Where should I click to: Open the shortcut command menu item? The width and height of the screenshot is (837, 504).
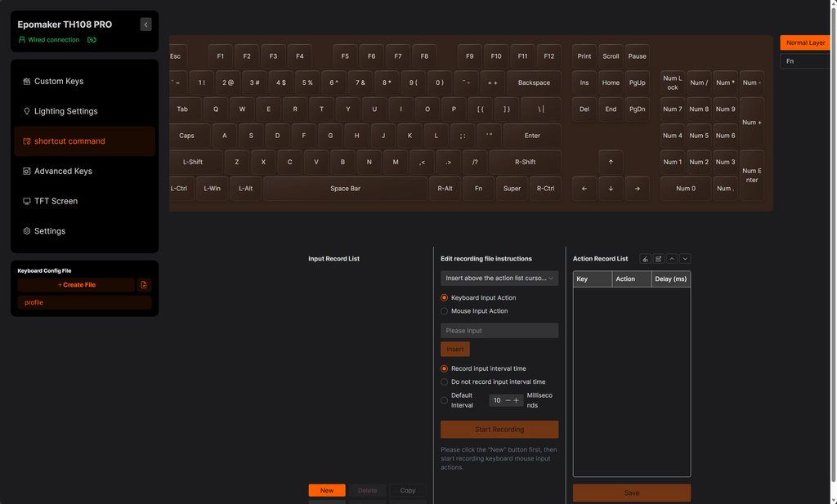(85, 141)
